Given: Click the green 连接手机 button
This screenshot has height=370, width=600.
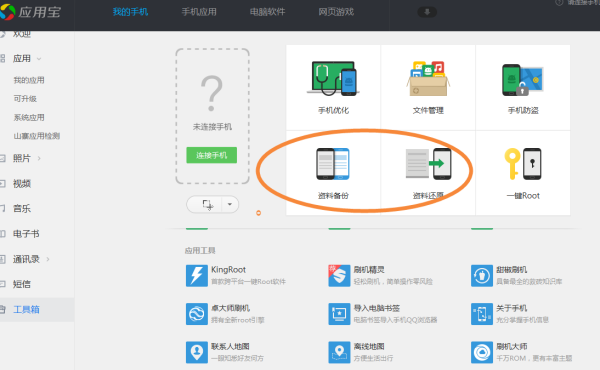Looking at the screenshot, I should 212,155.
